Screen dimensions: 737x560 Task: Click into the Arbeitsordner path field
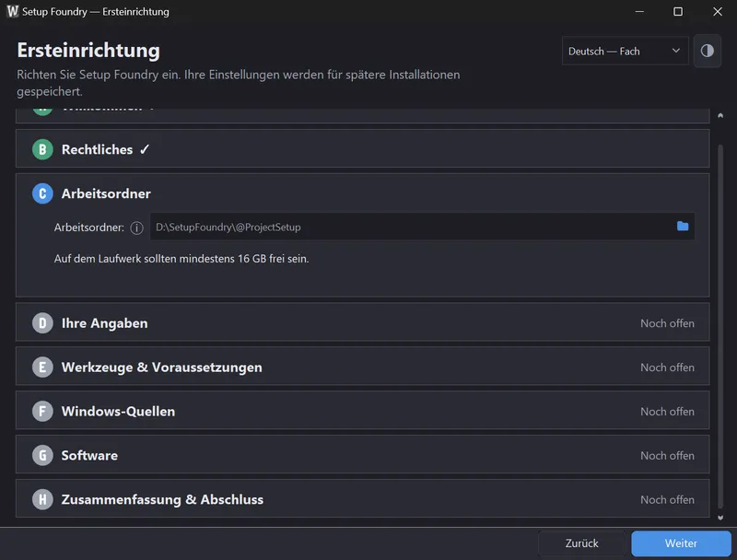tap(422, 227)
